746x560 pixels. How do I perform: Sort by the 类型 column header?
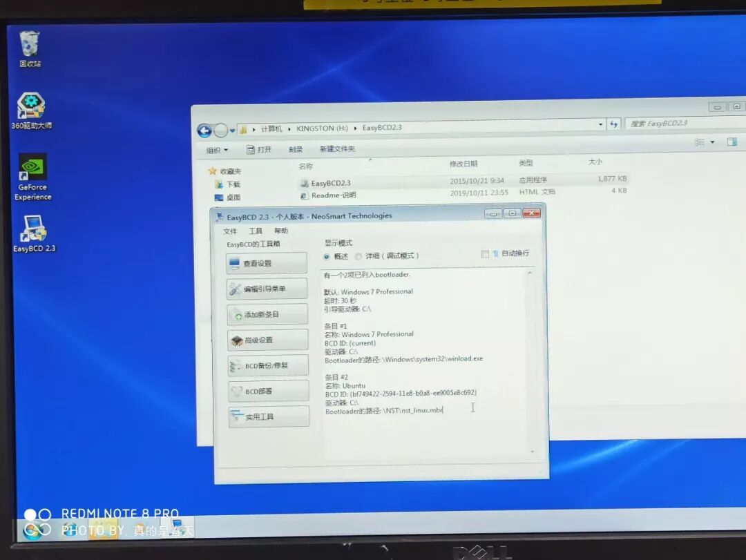526,163
